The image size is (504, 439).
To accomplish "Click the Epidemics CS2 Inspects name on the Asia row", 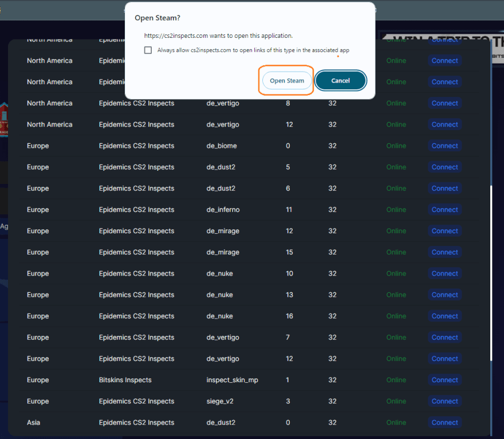I will coord(136,422).
